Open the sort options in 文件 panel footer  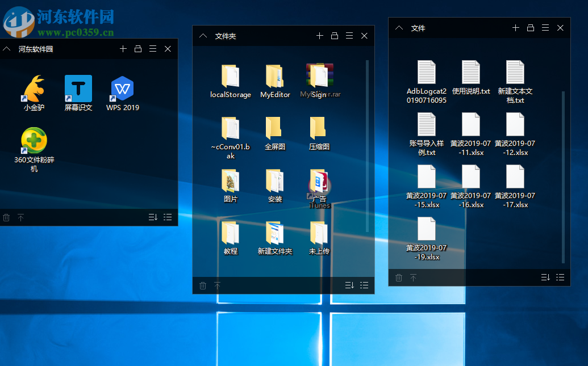[545, 277]
